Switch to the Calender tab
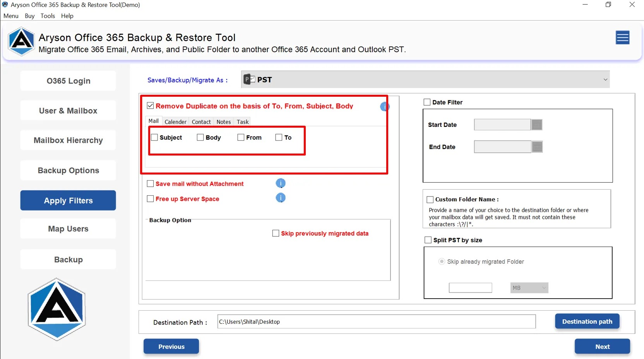This screenshot has height=359, width=644. (175, 121)
